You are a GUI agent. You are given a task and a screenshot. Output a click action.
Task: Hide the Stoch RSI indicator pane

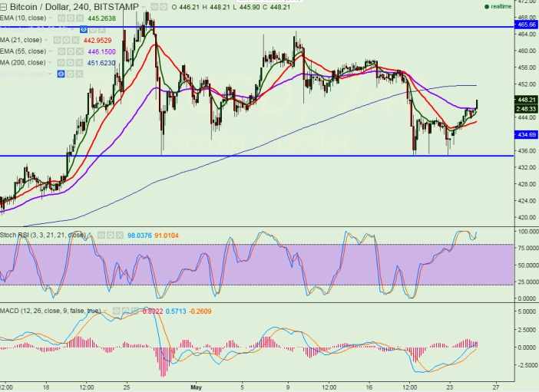101,234
